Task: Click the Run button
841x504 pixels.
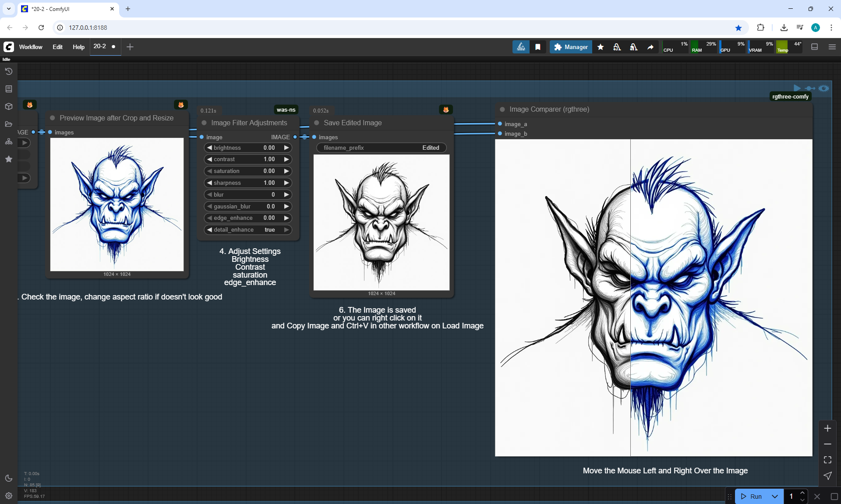Action: coord(752,497)
